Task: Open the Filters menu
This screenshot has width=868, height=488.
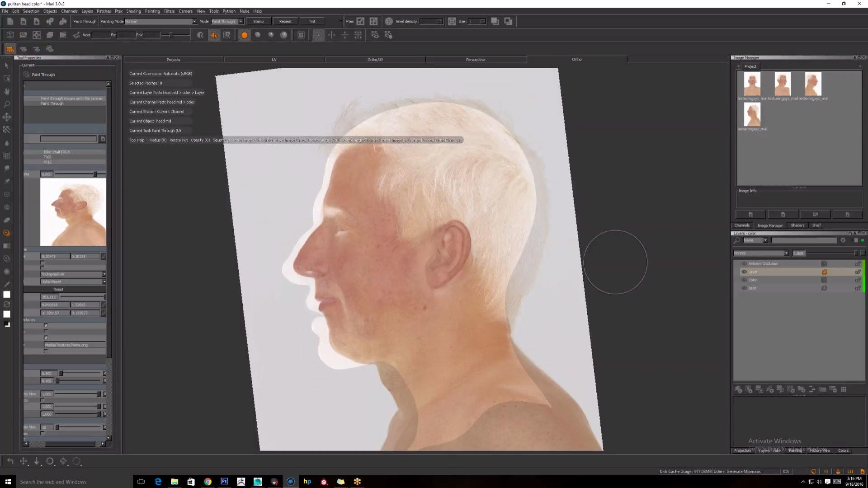Action: pyautogui.click(x=169, y=11)
